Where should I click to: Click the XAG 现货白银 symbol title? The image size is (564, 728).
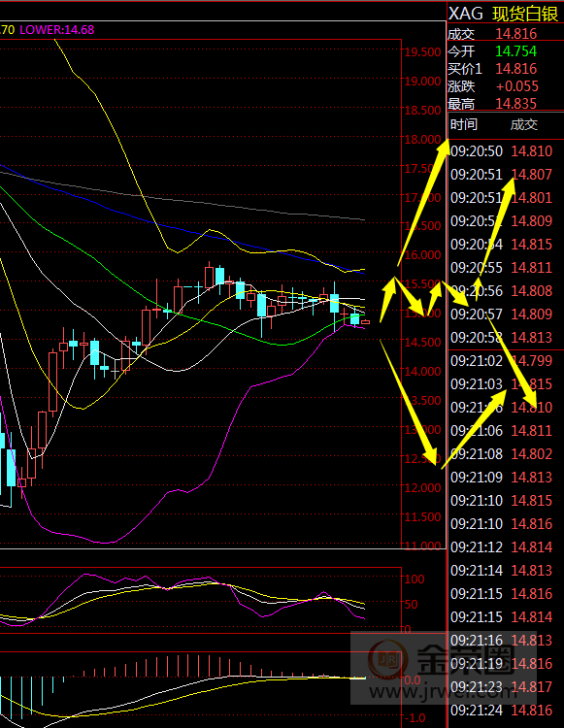503,14
